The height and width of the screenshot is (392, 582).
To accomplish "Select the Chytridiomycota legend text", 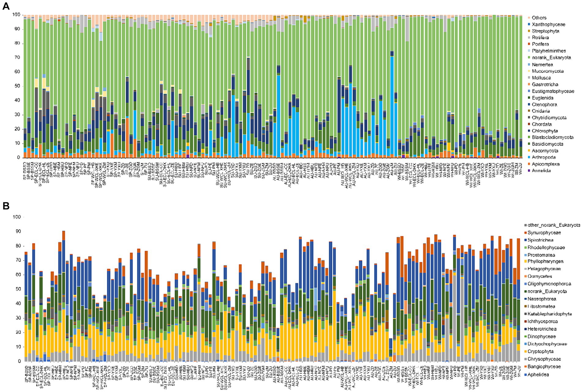I will tap(549, 118).
